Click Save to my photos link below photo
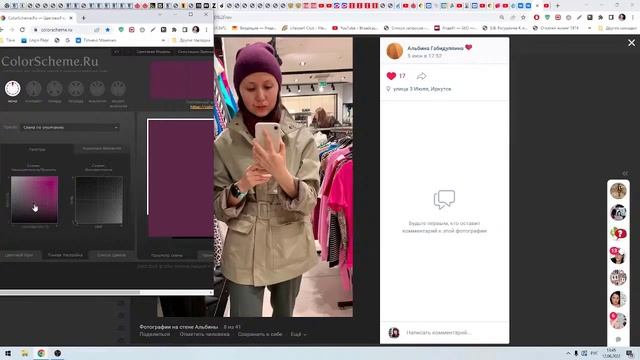The height and width of the screenshot is (360, 640). (260, 334)
